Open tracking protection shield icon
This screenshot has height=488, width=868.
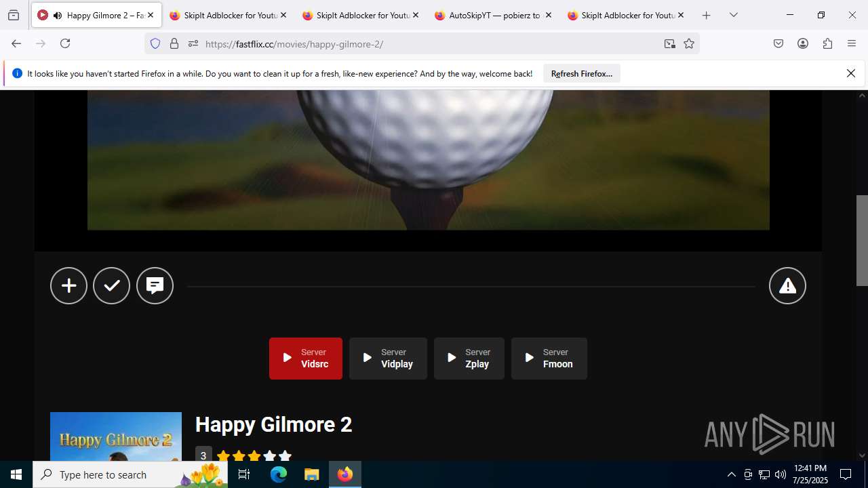155,44
